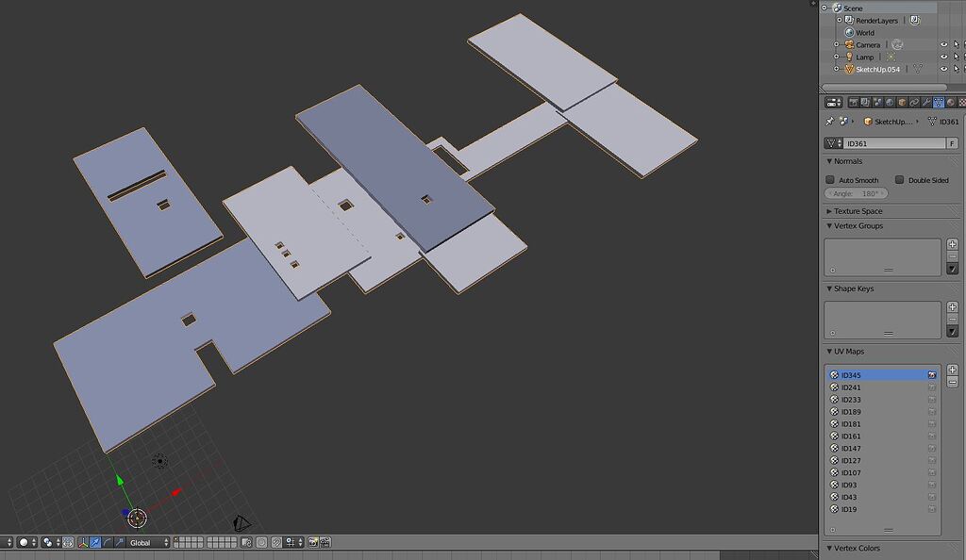Image resolution: width=966 pixels, height=560 pixels.
Task: Select the ID147 UV map
Action: (882, 448)
